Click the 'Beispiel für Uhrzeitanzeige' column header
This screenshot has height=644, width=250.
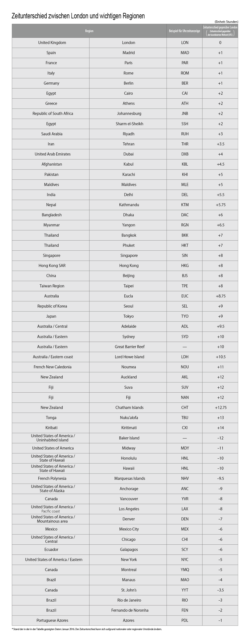[x=184, y=31]
